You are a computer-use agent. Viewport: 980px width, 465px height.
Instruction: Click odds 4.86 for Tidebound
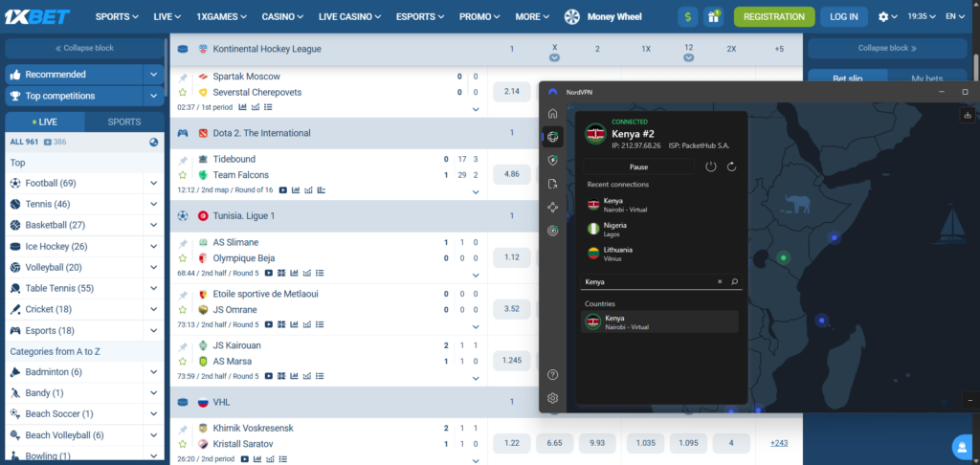[512, 174]
